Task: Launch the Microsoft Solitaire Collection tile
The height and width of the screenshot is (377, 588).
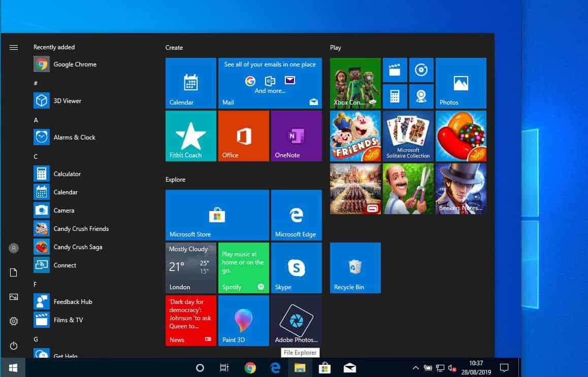Action: 408,135
